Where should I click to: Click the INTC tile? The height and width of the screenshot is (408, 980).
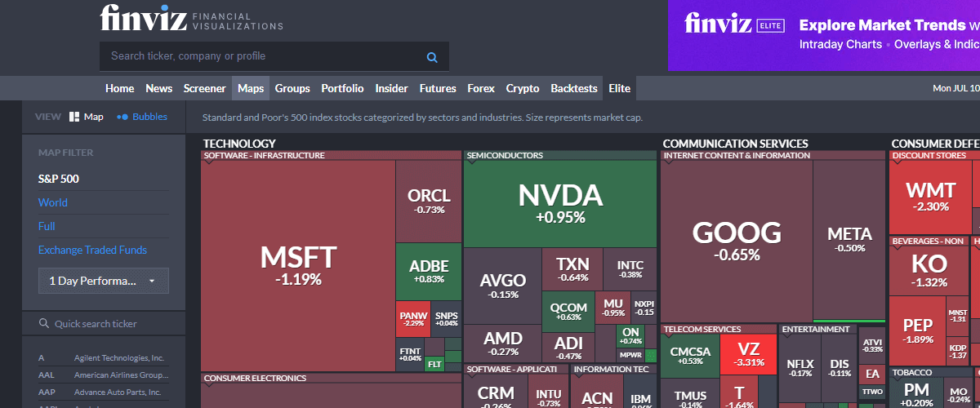click(630, 269)
